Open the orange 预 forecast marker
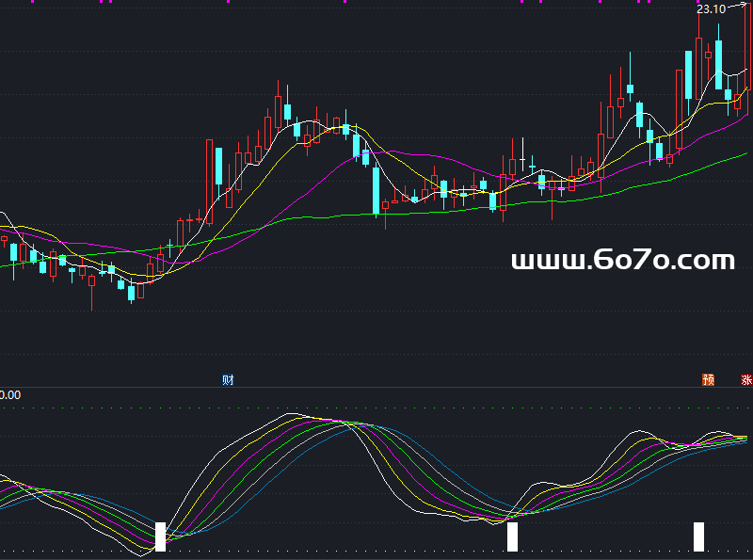Image resolution: width=753 pixels, height=560 pixels. point(708,380)
